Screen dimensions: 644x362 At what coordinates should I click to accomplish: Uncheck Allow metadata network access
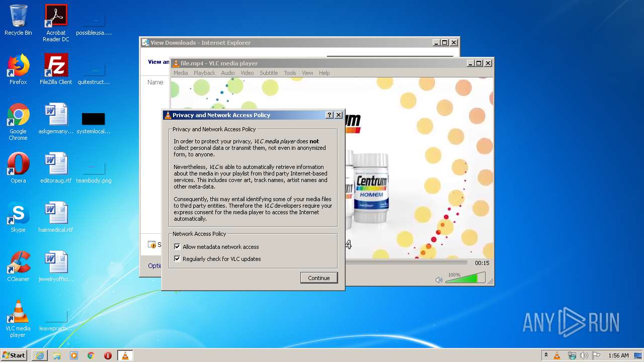pos(177,247)
